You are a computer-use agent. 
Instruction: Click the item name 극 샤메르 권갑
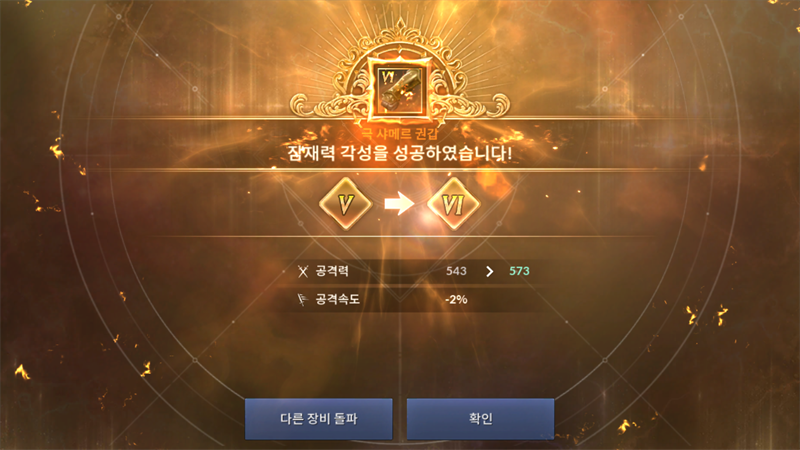pos(400,134)
